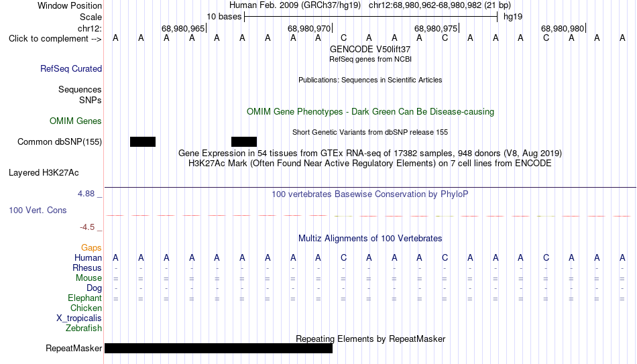Click the 4.88 PhyloP upper scale value
The image size is (637, 364).
tap(86, 194)
